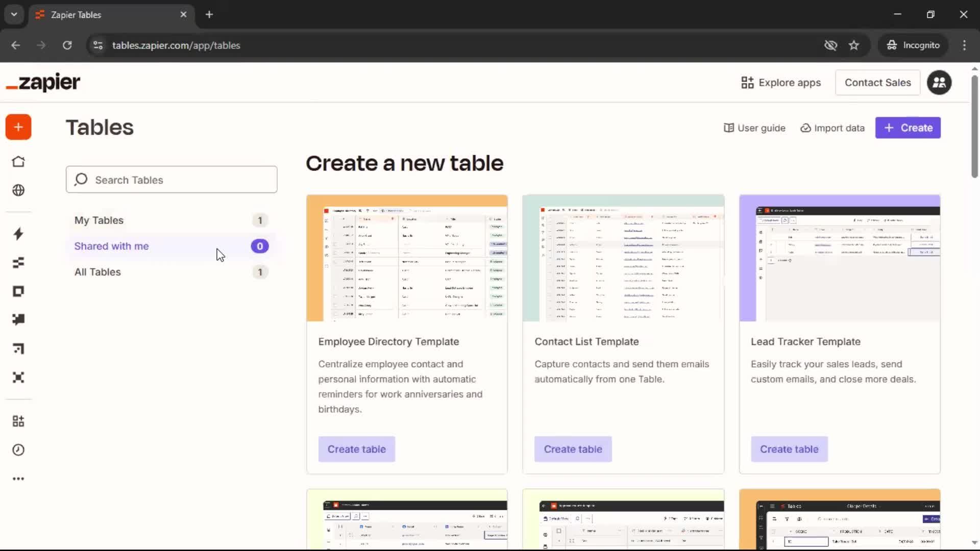The height and width of the screenshot is (551, 980).
Task: Click the Shared with me count badge
Action: [260, 246]
